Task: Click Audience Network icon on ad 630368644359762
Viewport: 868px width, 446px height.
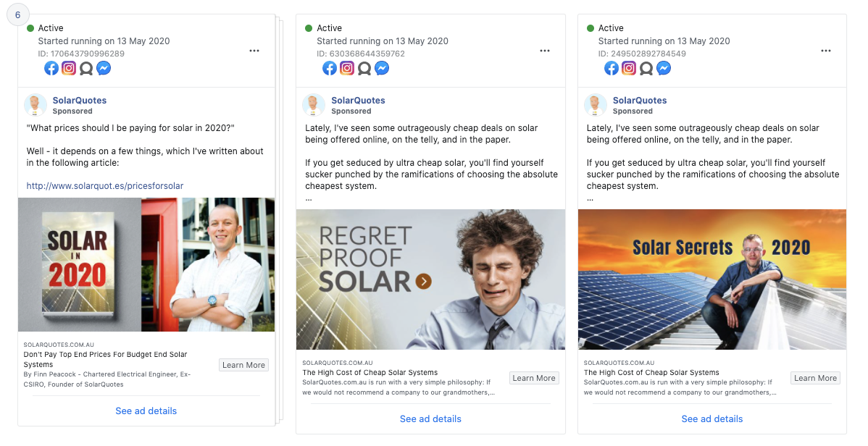Action: [364, 68]
